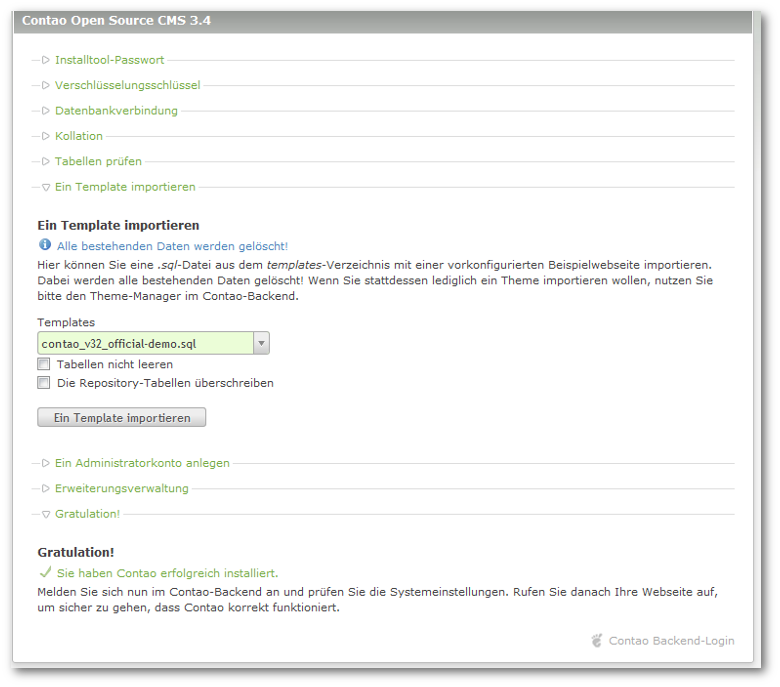Expand the Ein Administratorkonto anlegen triangle

pyautogui.click(x=46, y=463)
